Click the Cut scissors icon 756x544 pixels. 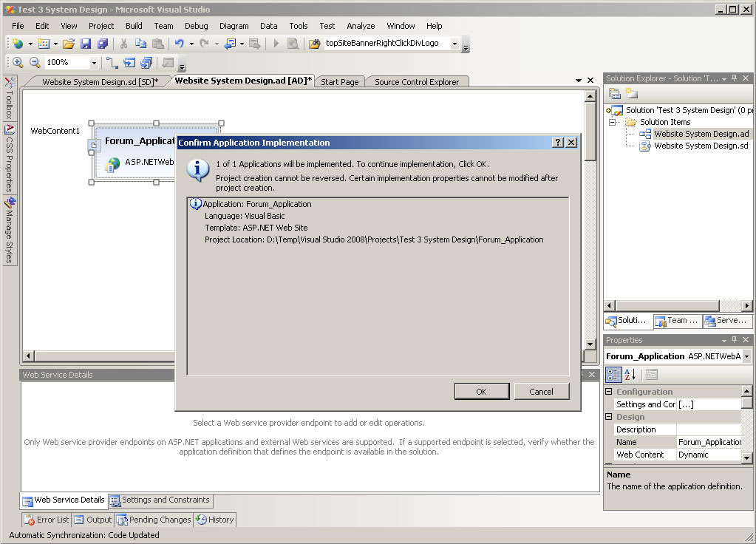pos(123,44)
